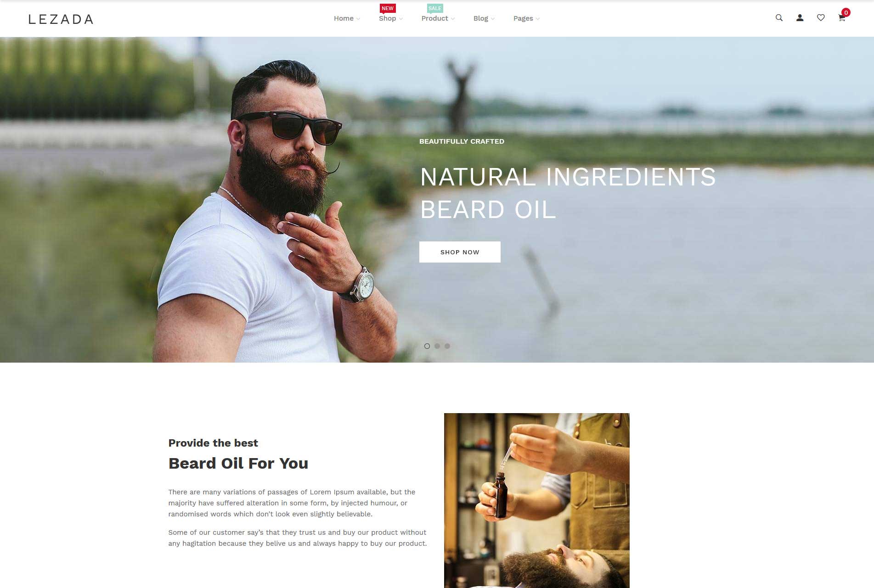Click the Natural Ingredients Beard Oil headline
The height and width of the screenshot is (588, 874).
pyautogui.click(x=568, y=193)
